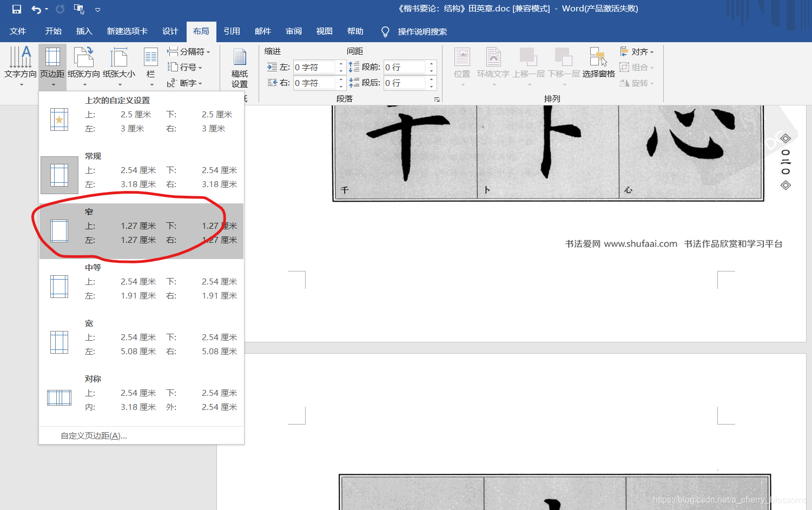Switch to the 引用 tab
The image size is (812, 510).
tap(232, 31)
